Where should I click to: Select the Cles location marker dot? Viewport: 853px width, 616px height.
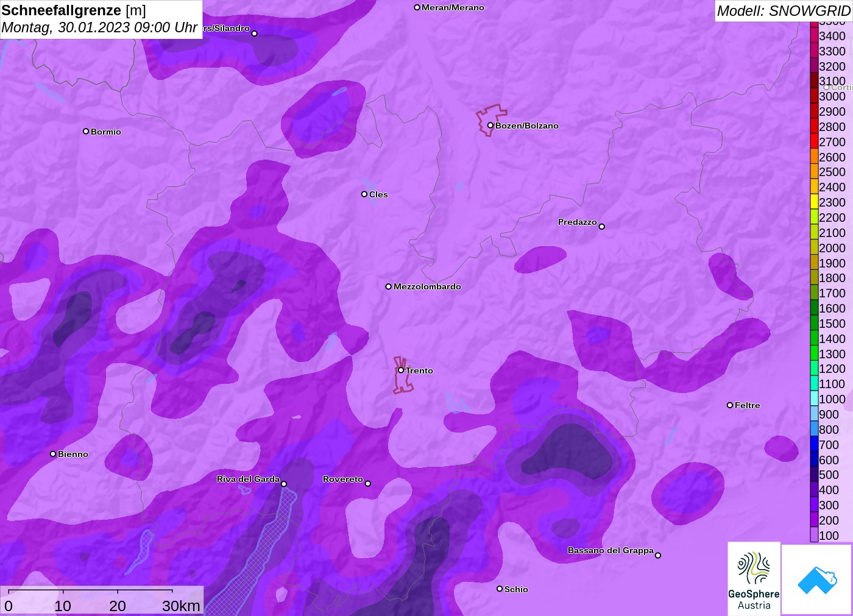(x=364, y=194)
